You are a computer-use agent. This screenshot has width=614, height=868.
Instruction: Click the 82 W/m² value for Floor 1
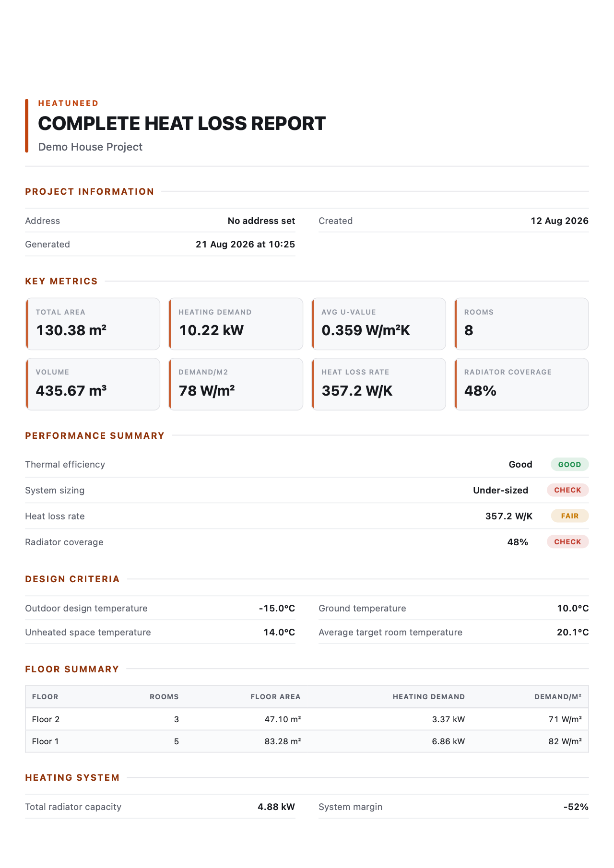tap(565, 741)
